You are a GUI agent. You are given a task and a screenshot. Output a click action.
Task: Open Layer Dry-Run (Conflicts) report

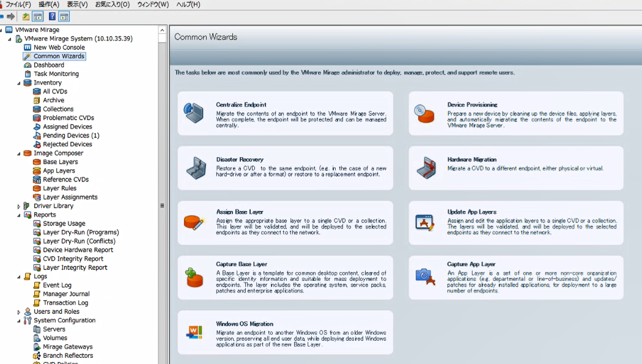(x=79, y=241)
